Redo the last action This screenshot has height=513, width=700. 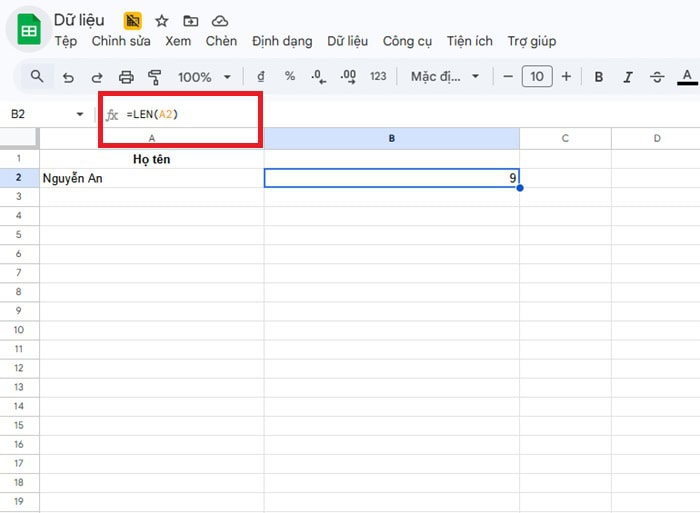[97, 77]
